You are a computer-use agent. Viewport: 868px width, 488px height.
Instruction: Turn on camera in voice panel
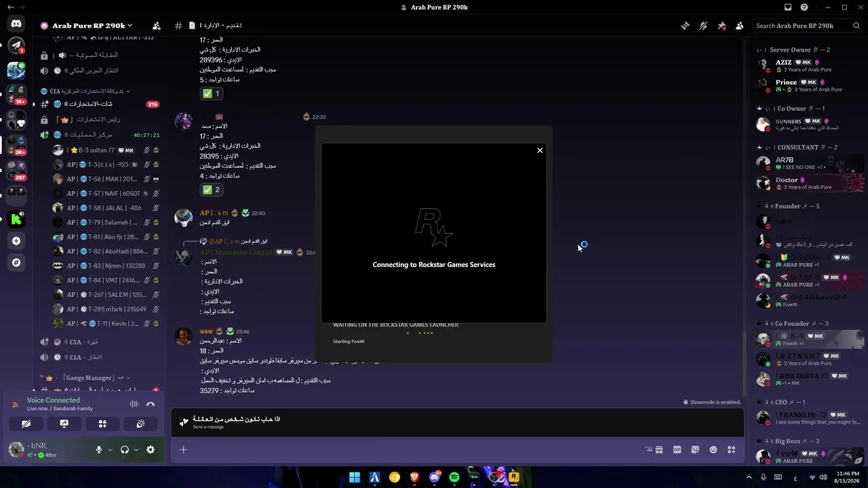26,424
